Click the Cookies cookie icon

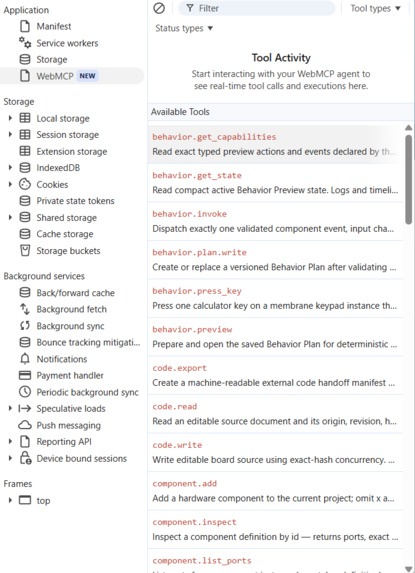(25, 184)
